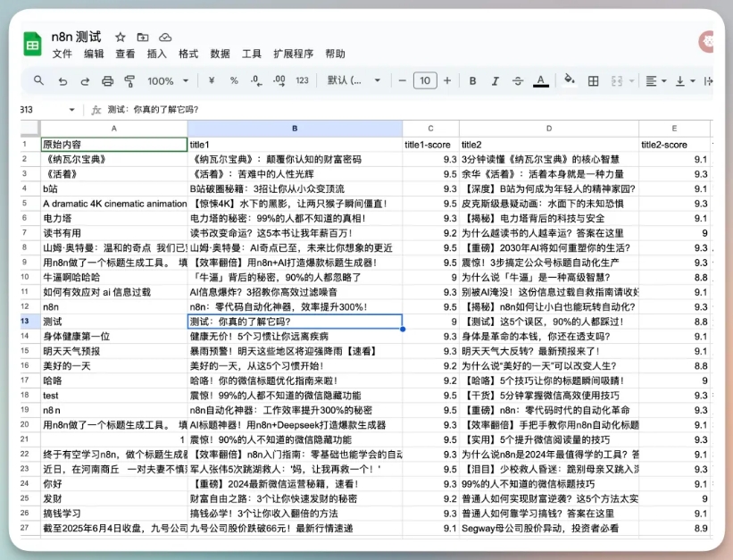Open the 默认 font family dropdown
This screenshot has width=733, height=560.
click(354, 80)
